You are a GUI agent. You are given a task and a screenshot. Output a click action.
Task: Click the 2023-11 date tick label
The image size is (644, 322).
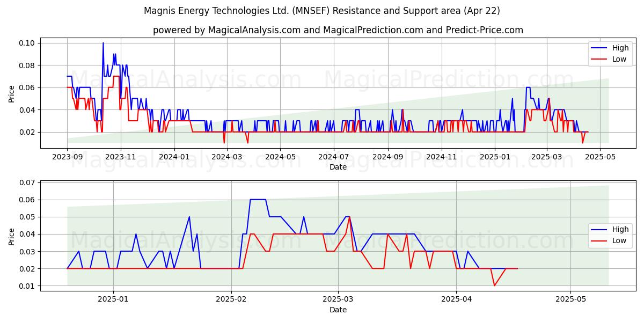120,157
